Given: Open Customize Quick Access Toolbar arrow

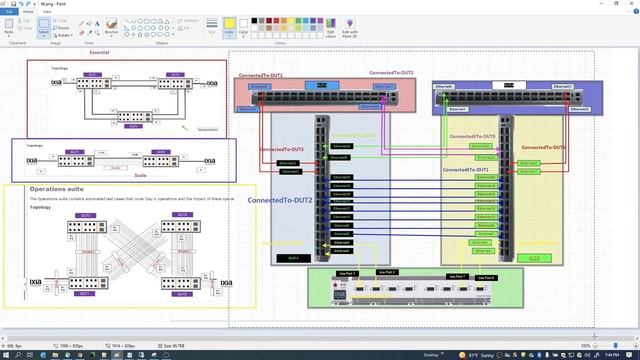Looking at the screenshot, I should [x=34, y=4].
